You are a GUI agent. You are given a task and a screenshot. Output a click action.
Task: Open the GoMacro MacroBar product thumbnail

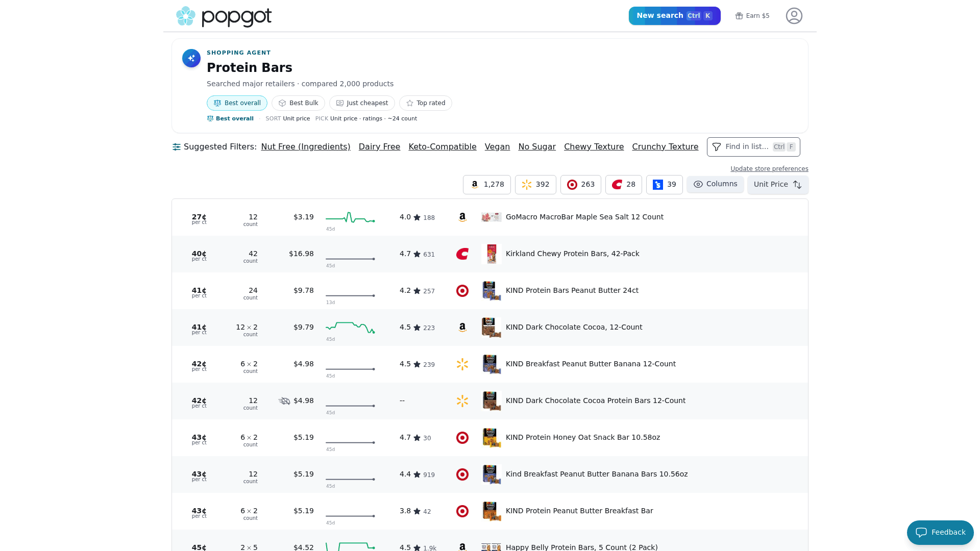tap(491, 217)
